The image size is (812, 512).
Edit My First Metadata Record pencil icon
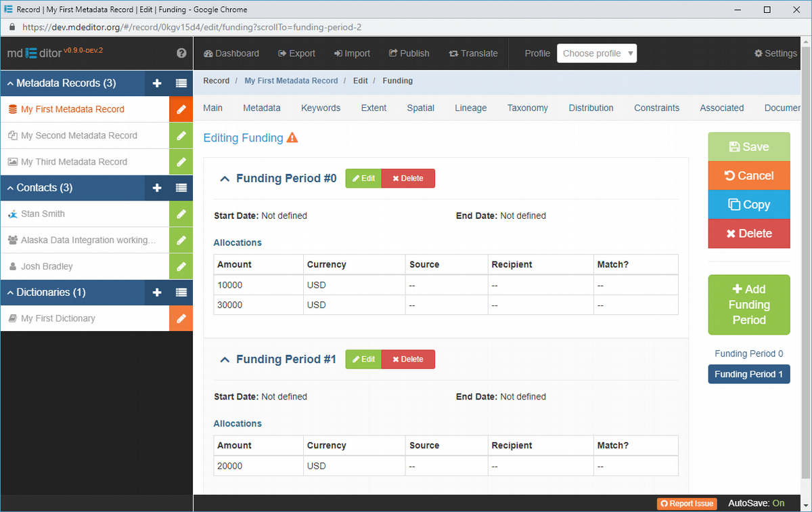(x=181, y=109)
